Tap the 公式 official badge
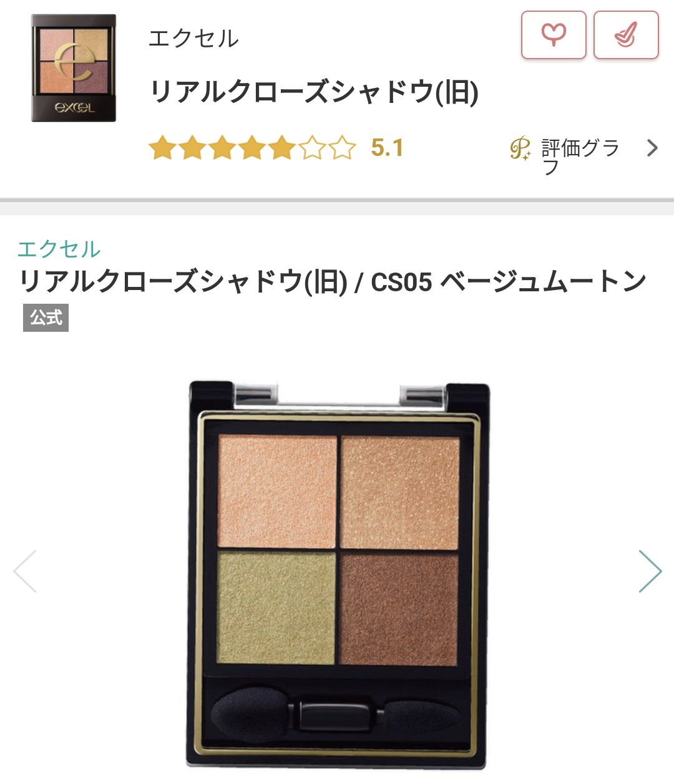The image size is (674, 784). (x=46, y=317)
